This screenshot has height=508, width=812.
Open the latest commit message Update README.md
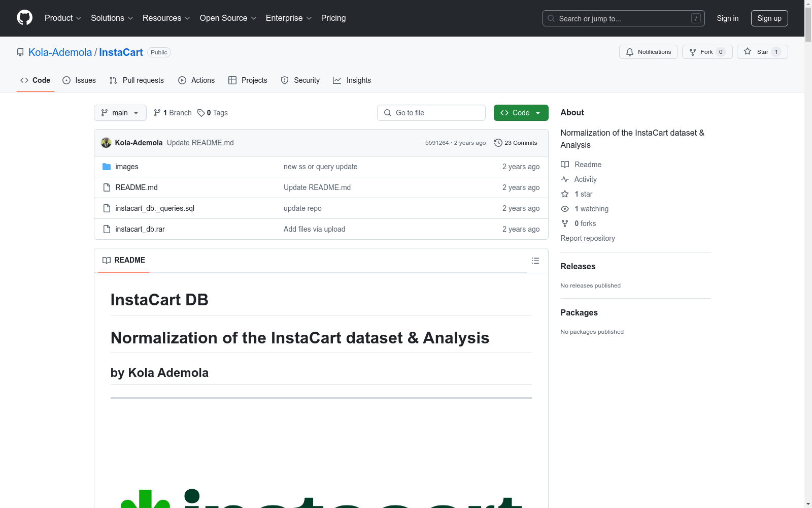pos(200,143)
